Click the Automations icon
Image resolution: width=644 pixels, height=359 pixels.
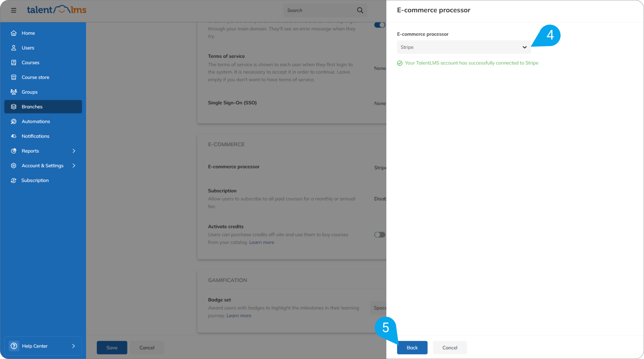[14, 122]
